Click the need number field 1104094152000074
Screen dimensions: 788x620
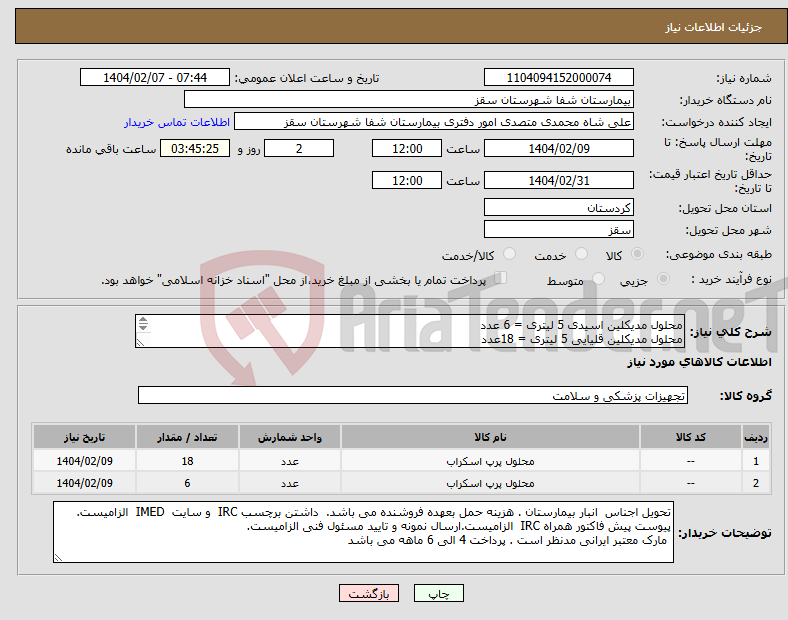[x=558, y=78]
